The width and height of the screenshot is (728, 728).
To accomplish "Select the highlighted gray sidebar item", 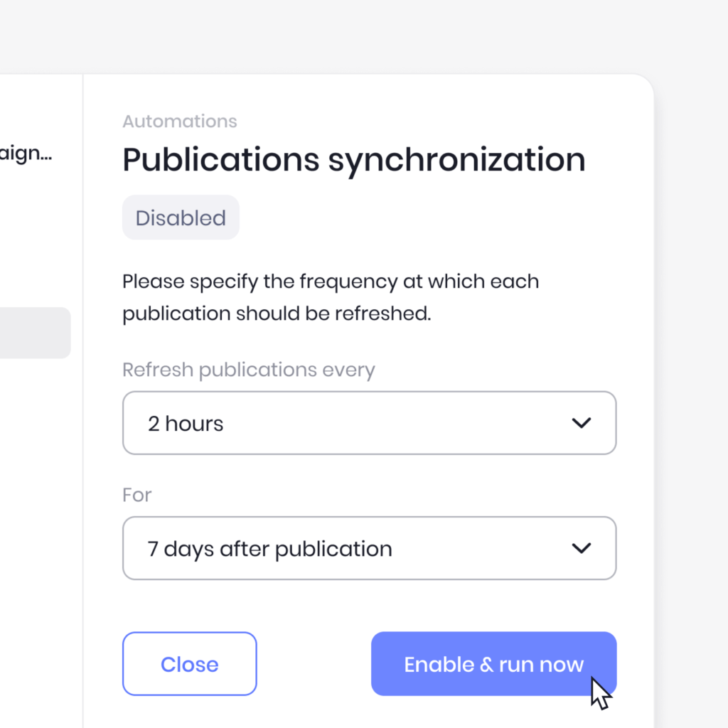I will (36, 333).
